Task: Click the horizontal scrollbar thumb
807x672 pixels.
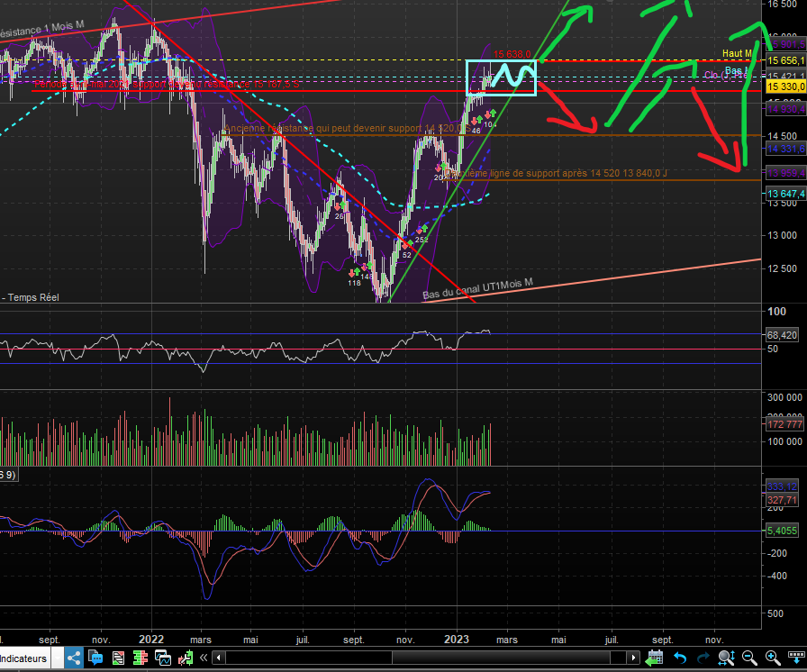Action: coord(501,658)
